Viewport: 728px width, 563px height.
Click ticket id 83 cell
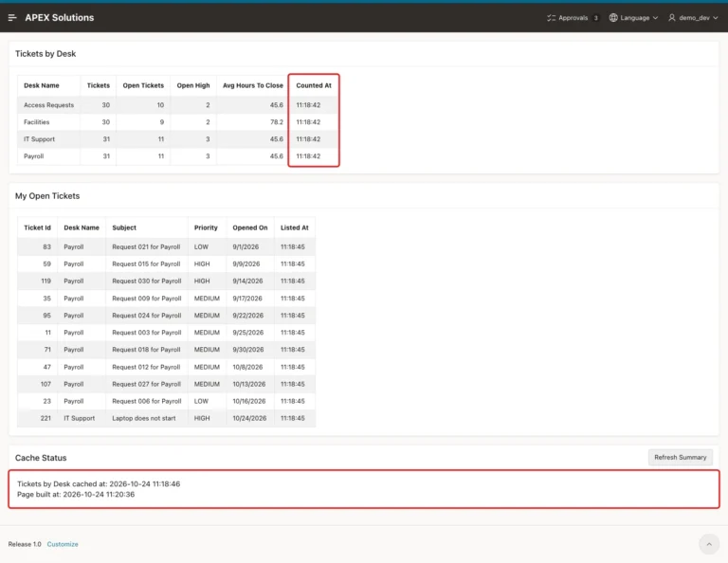[46, 247]
